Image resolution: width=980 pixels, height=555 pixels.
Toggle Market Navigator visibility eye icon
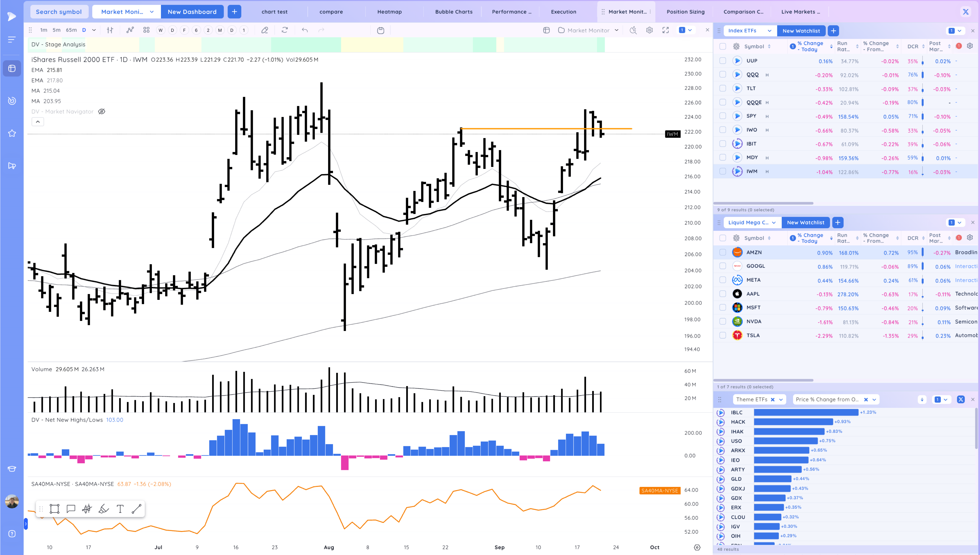tap(102, 112)
